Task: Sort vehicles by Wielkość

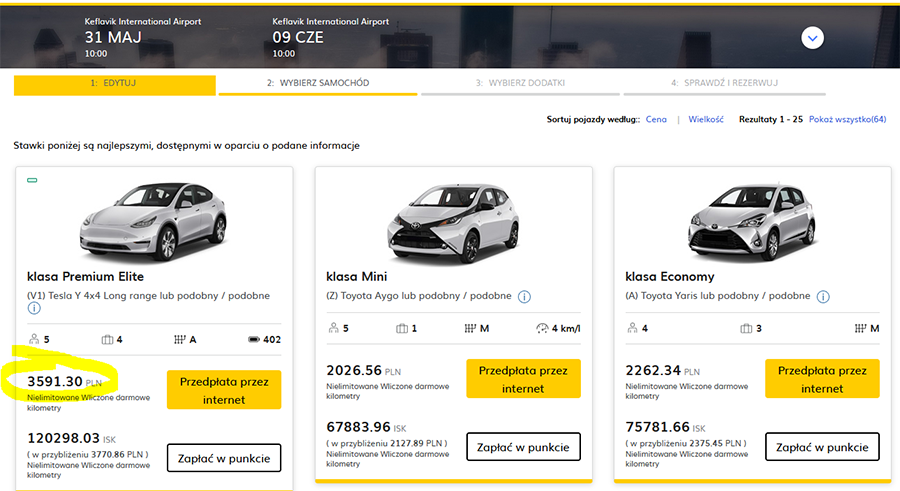Action: pyautogui.click(x=705, y=119)
